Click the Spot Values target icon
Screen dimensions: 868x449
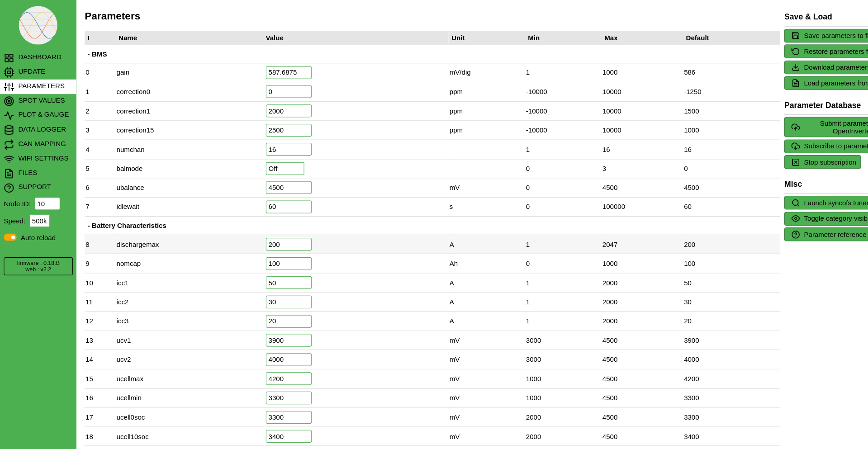coord(9,101)
